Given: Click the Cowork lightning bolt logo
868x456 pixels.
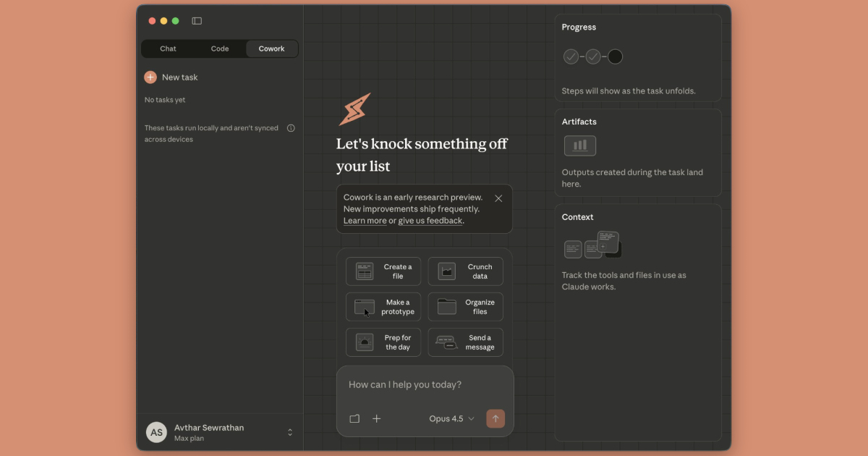Looking at the screenshot, I should point(354,109).
